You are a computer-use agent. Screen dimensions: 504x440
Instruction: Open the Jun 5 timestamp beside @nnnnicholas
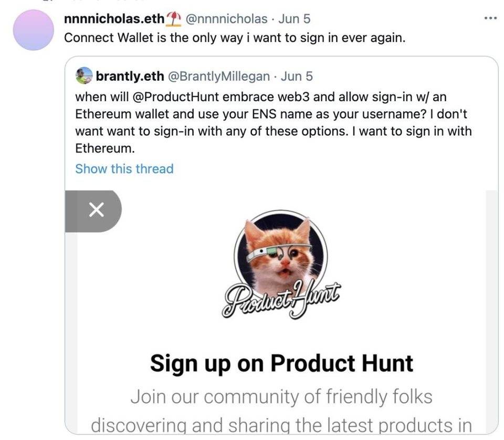click(294, 19)
